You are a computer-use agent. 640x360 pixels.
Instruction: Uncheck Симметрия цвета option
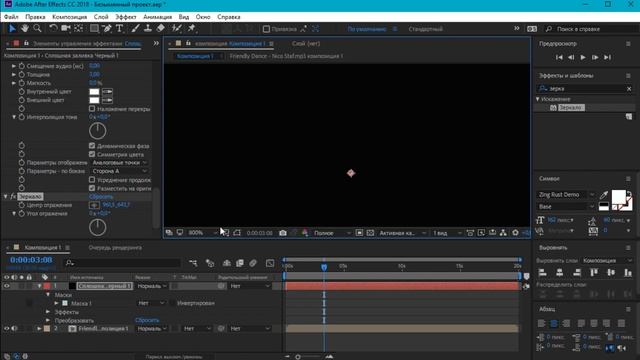tap(92, 154)
